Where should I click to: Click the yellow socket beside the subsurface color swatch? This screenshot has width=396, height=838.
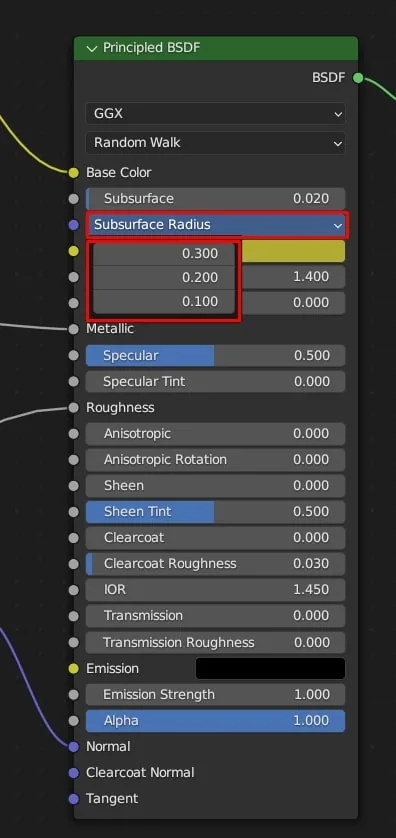pyautogui.click(x=74, y=251)
